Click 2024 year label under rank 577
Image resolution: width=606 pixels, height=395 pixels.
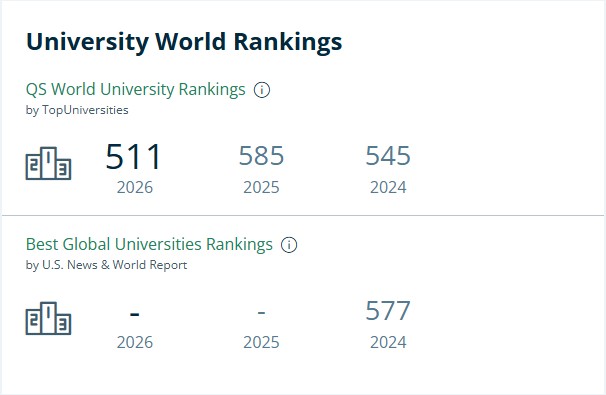(x=388, y=342)
